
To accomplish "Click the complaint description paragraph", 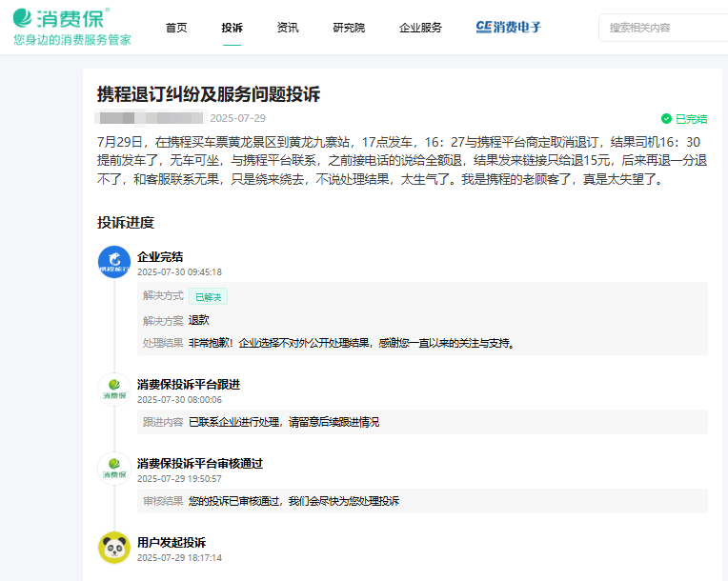I will pos(402,161).
